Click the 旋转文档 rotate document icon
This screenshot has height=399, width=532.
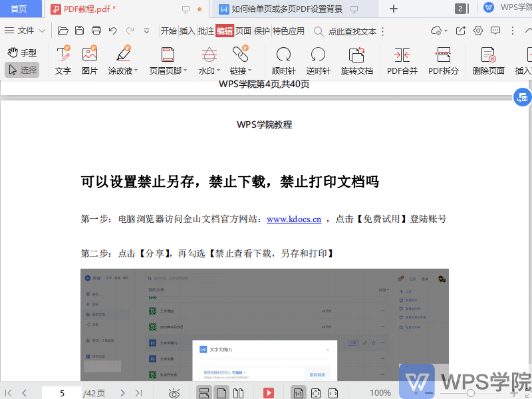pyautogui.click(x=357, y=55)
